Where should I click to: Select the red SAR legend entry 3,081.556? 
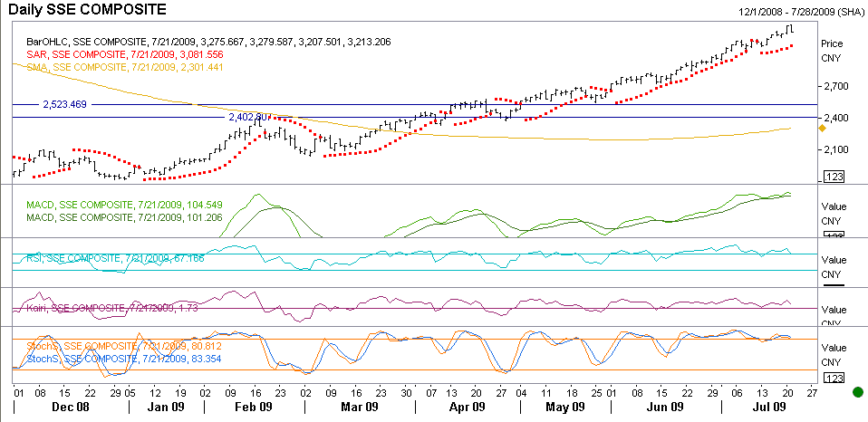[x=126, y=54]
